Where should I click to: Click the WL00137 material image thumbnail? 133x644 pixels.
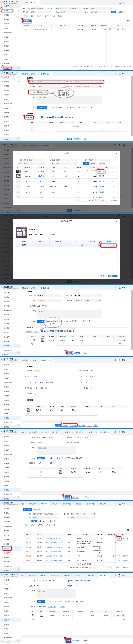point(19,171)
